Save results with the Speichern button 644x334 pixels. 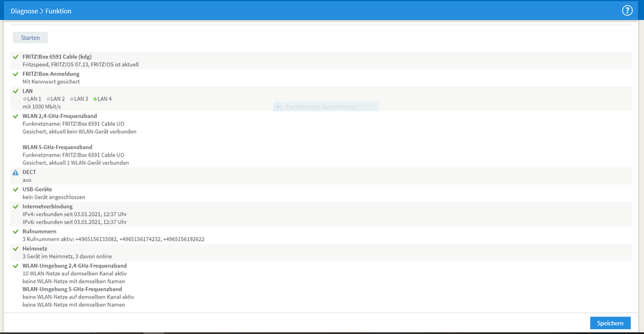(x=610, y=323)
